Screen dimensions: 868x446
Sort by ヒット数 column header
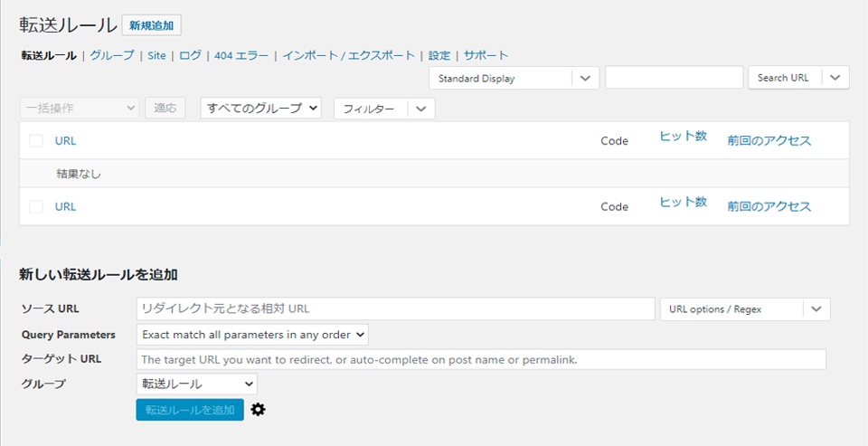pyautogui.click(x=683, y=137)
